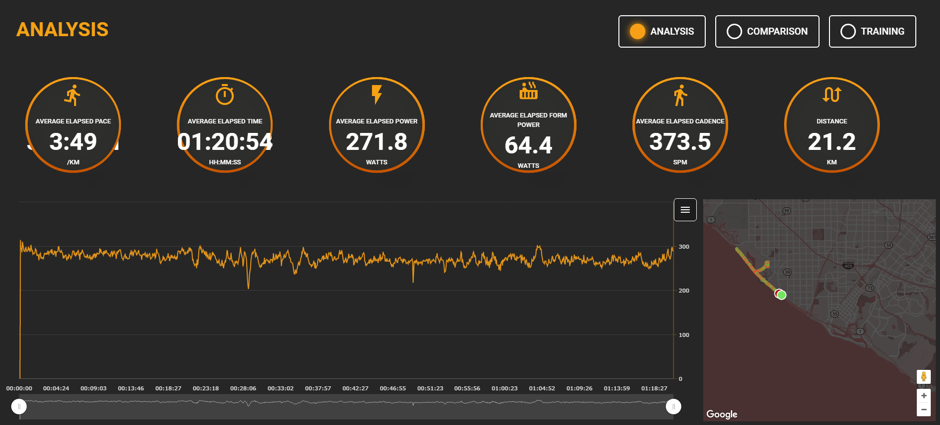Grab the right range slider handle
Image resolution: width=940 pixels, height=425 pixels.
coord(674,407)
